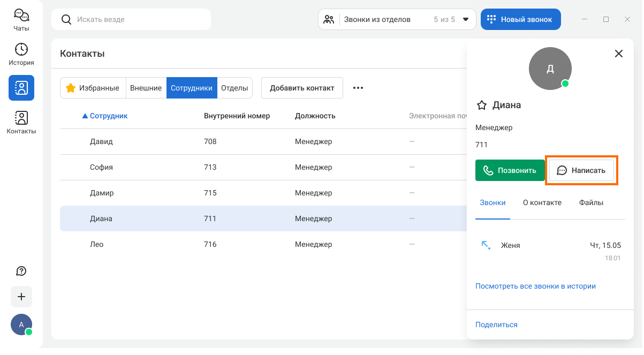This screenshot has width=644, height=355.
Task: Open the help question mark icon
Action: point(21,271)
